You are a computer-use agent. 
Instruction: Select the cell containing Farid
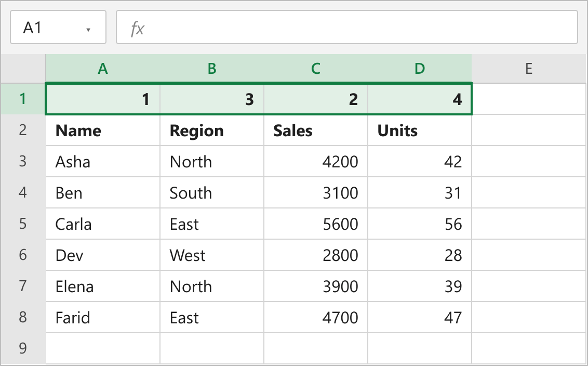pyautogui.click(x=103, y=317)
